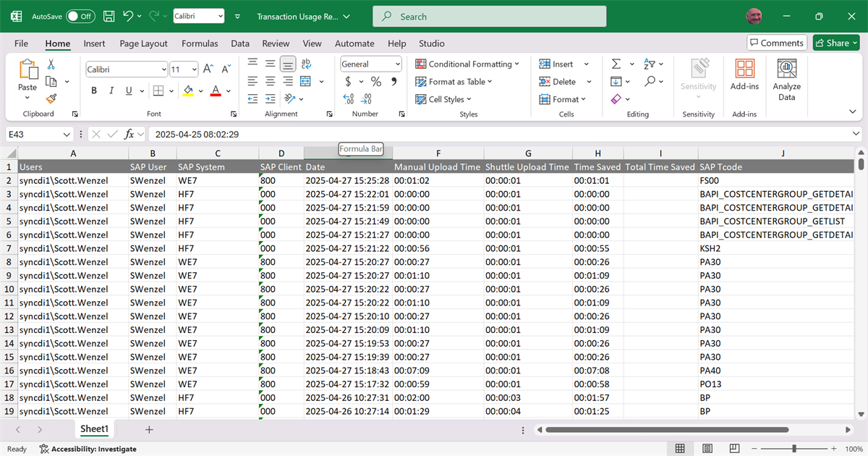The width and height of the screenshot is (868, 456).
Task: Click the Cut scissors icon
Action: coord(51,64)
